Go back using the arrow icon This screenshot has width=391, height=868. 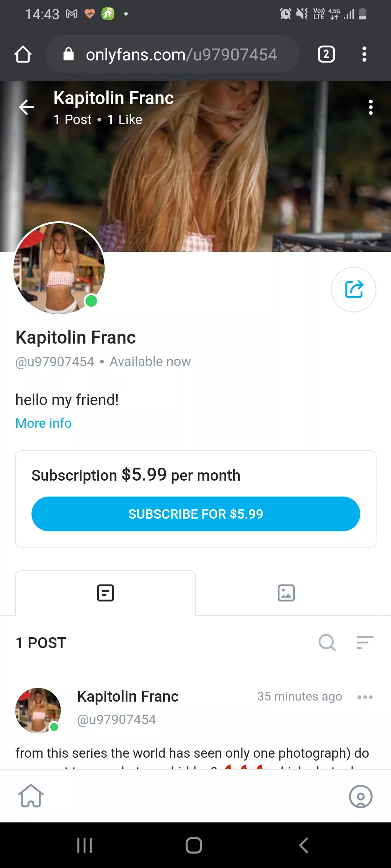coord(26,107)
